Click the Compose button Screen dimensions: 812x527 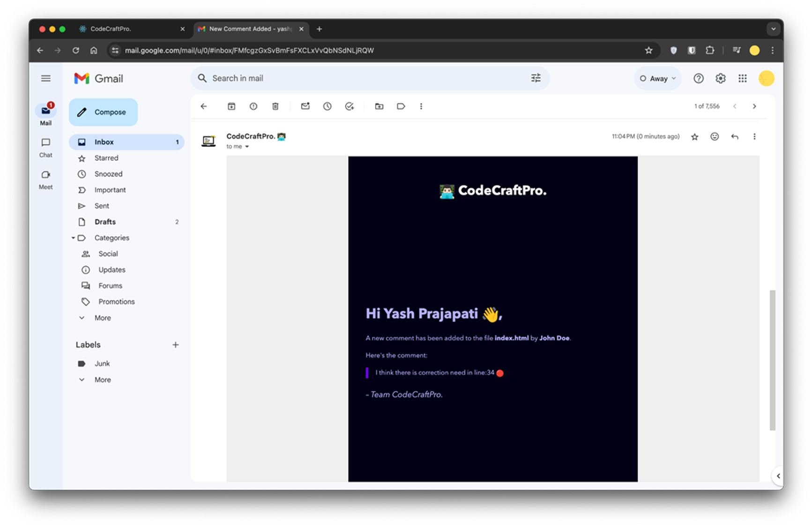104,112
